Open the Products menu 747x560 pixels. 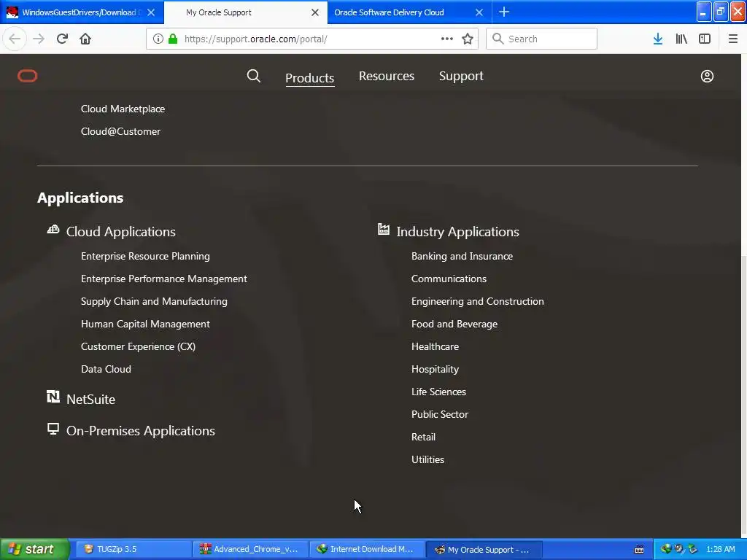pos(309,77)
